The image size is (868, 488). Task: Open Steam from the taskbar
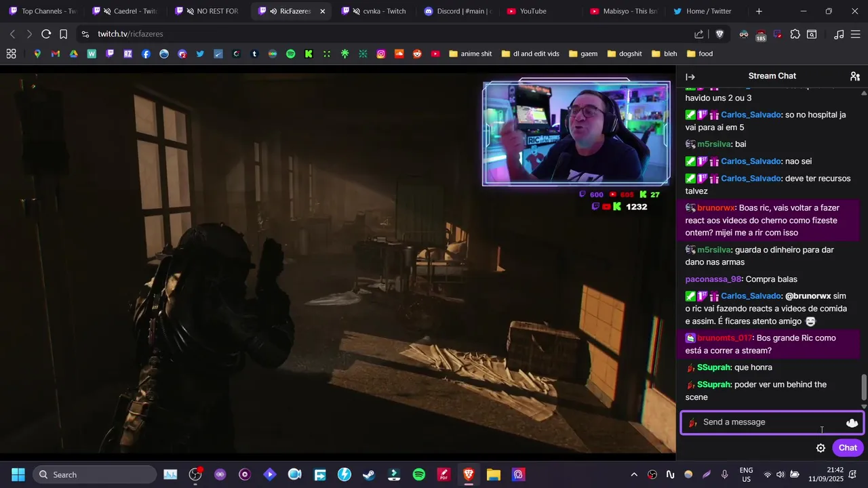(x=369, y=474)
